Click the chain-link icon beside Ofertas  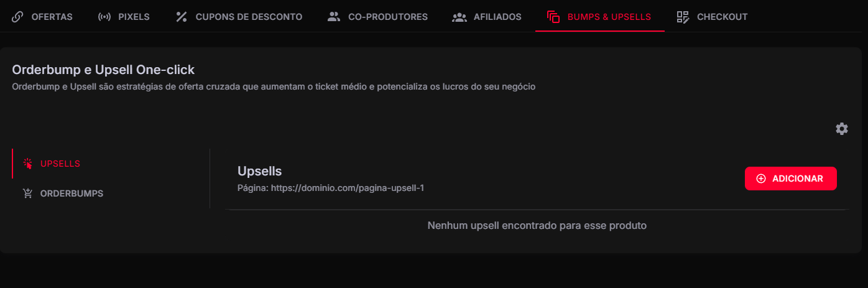pos(17,17)
